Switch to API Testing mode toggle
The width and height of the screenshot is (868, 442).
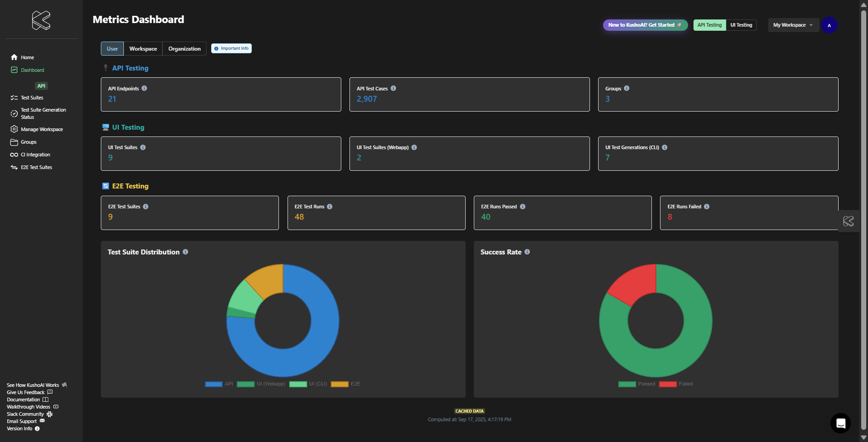pos(710,25)
